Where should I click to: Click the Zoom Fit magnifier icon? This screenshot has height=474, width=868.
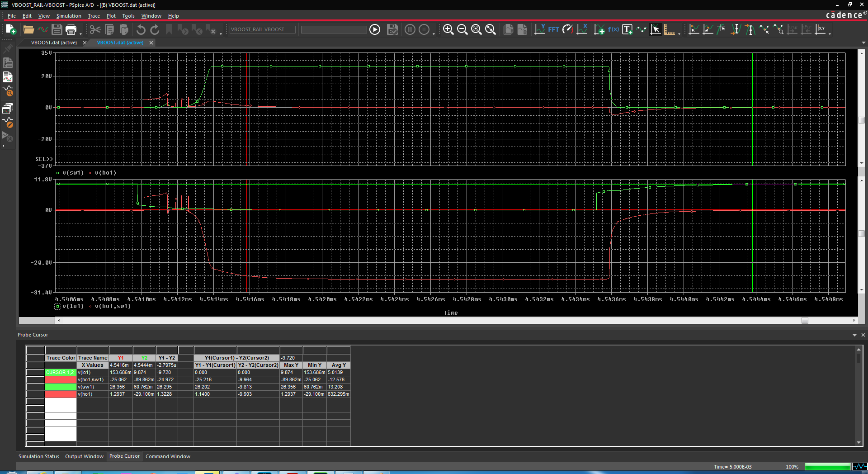pos(491,29)
